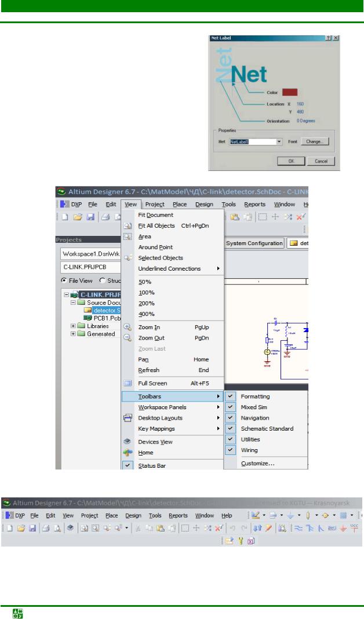Viewport: 364px width, 619px height.
Task: Click Customize... in Toolbars submenu
Action: [257, 464]
